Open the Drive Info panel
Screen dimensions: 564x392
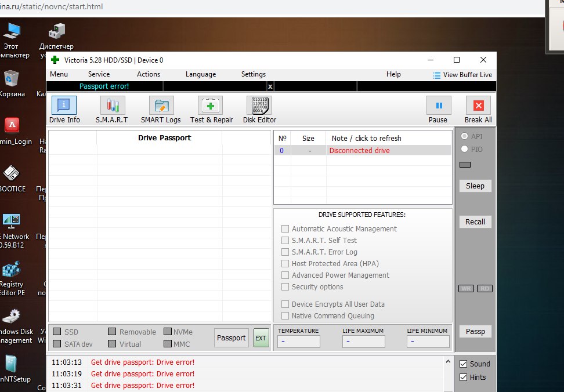click(x=64, y=106)
